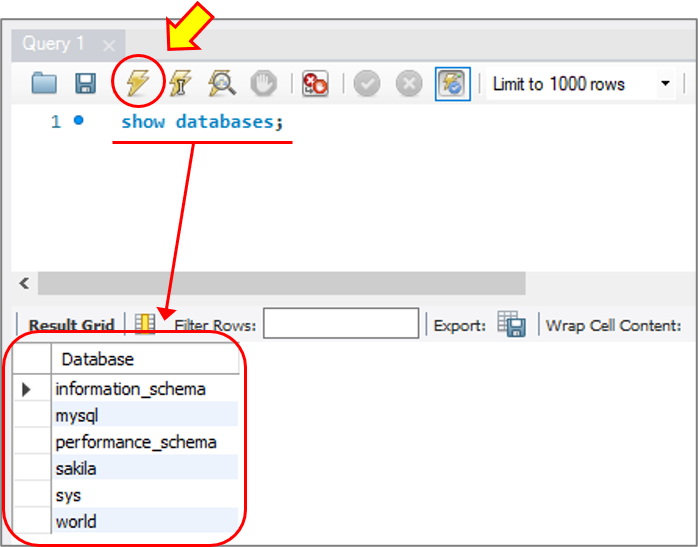Click the show databases statement text
The height and width of the screenshot is (547, 698).
202,122
